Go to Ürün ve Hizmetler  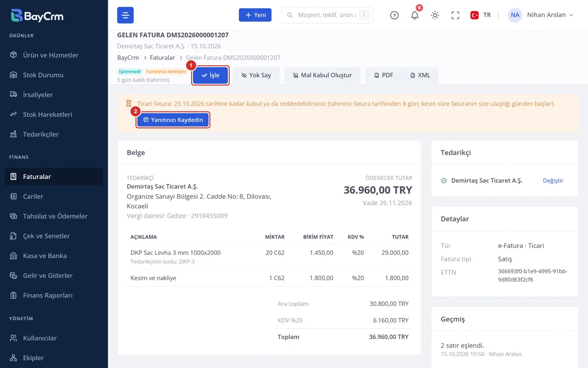pyautogui.click(x=54, y=55)
